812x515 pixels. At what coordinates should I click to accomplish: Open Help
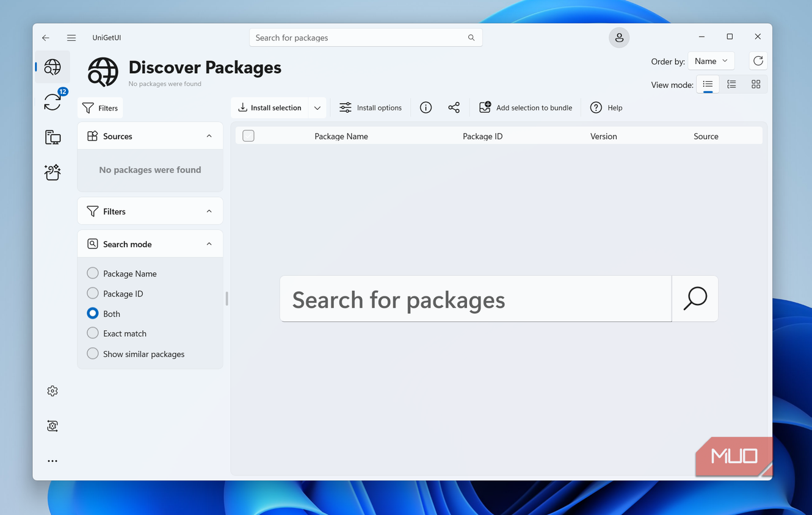pos(606,107)
